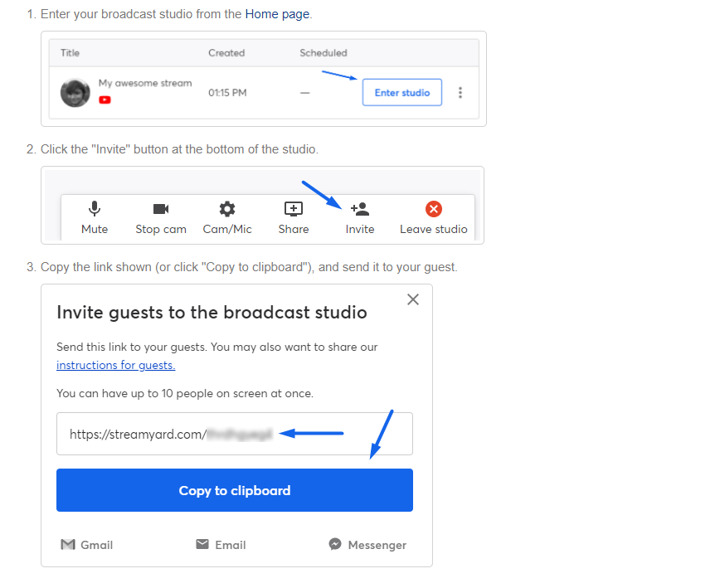
Task: Click the Share screen icon
Action: (x=294, y=209)
